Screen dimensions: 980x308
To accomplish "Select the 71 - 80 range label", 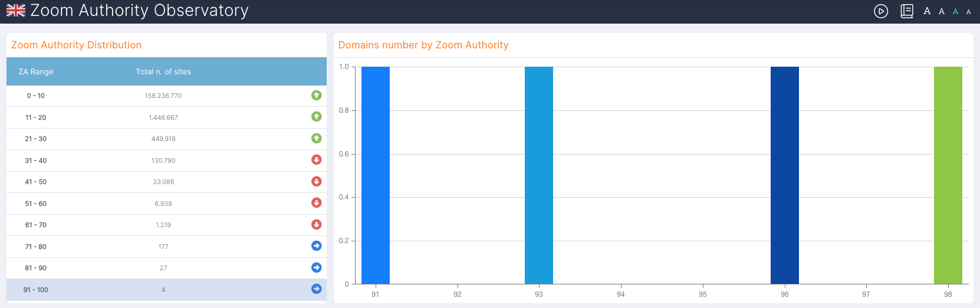I will (x=36, y=247).
